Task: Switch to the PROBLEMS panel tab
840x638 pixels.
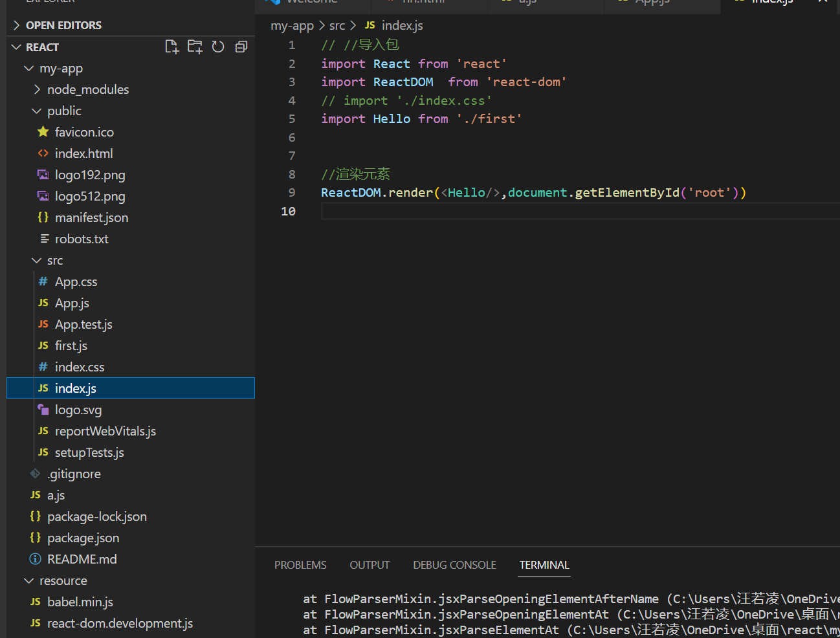Action: point(300,565)
